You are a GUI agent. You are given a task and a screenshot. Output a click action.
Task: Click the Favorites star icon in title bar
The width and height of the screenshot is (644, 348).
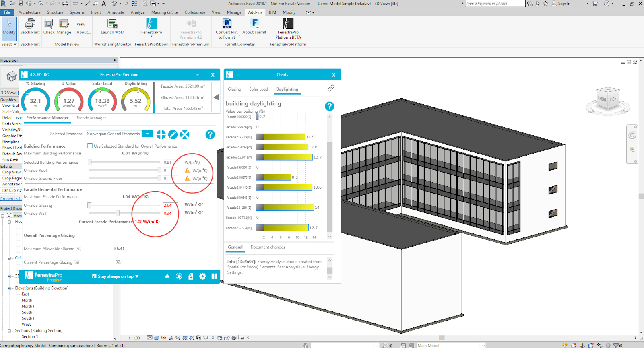click(545, 4)
